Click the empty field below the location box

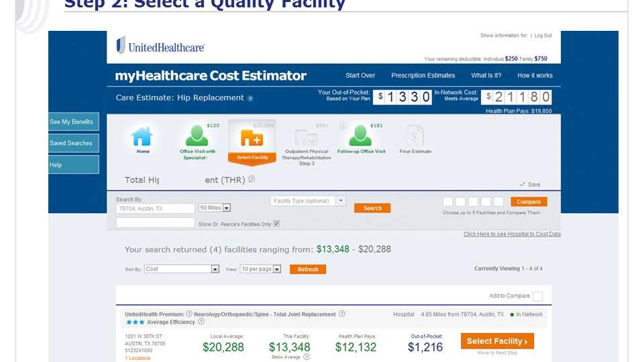point(155,223)
